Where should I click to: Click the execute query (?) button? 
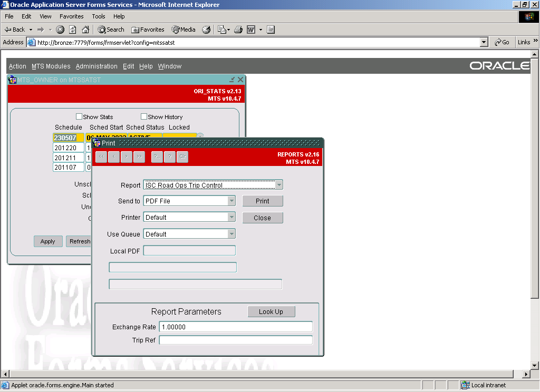pos(170,156)
